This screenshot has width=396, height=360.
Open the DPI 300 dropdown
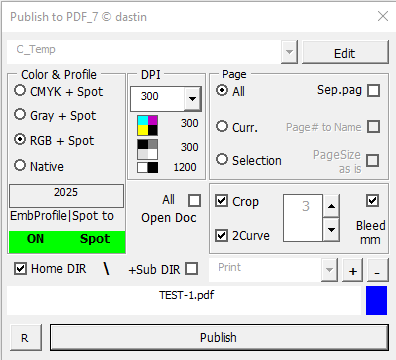point(193,99)
